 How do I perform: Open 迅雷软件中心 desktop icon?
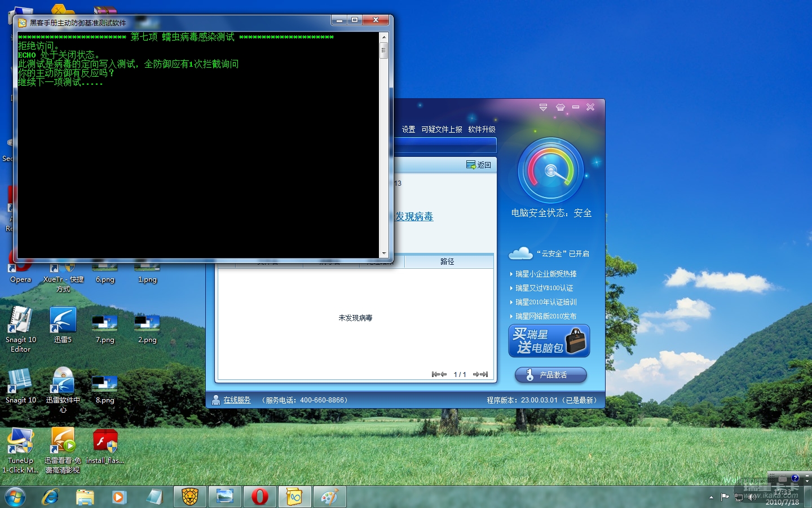point(63,390)
